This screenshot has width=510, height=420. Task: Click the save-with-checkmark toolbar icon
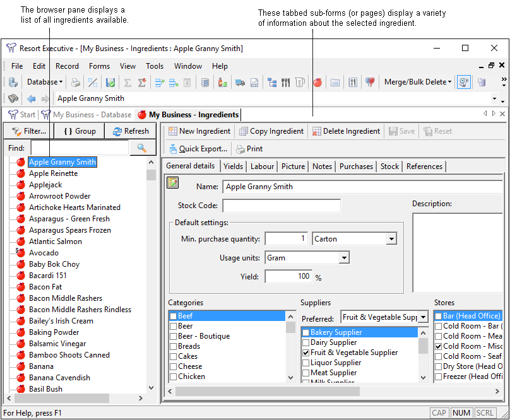point(110,82)
